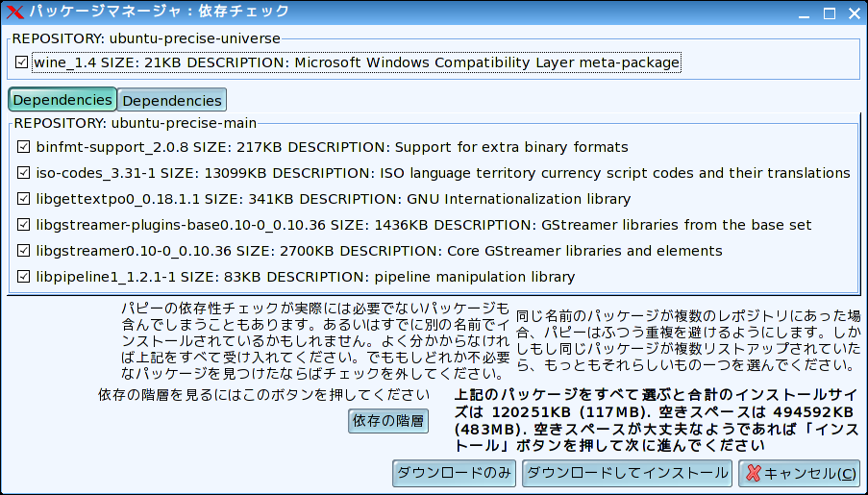Click ダウンロードしてインストール button

point(627,473)
